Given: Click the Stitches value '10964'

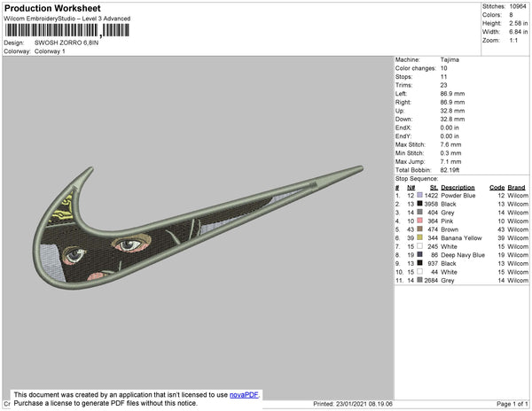Looking at the screenshot, I should (x=518, y=6).
